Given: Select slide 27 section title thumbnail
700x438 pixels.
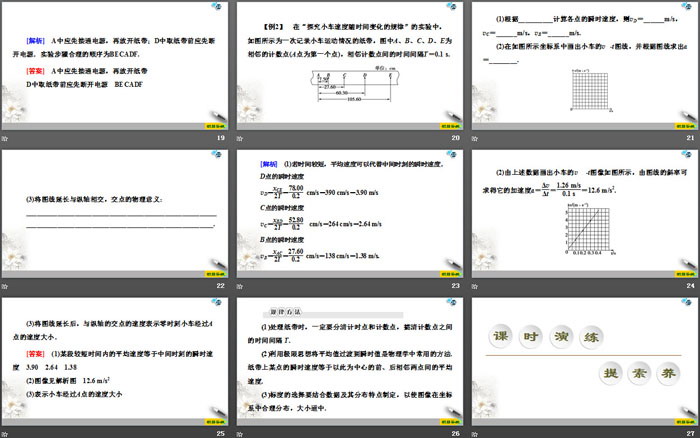Looking at the screenshot, I should [585, 361].
